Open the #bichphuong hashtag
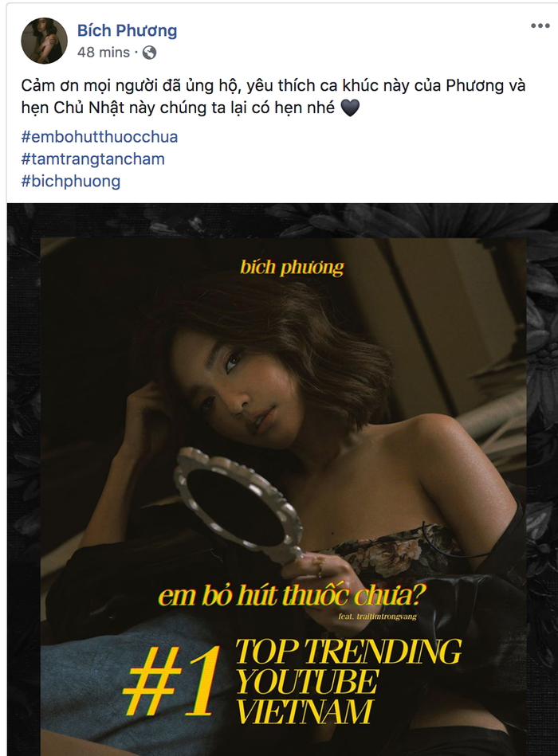 (x=71, y=182)
